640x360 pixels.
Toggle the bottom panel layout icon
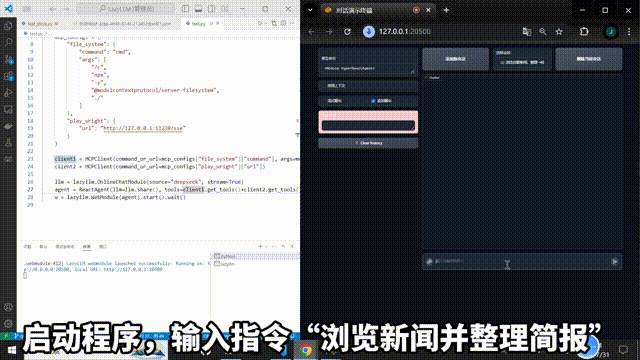(198, 9)
